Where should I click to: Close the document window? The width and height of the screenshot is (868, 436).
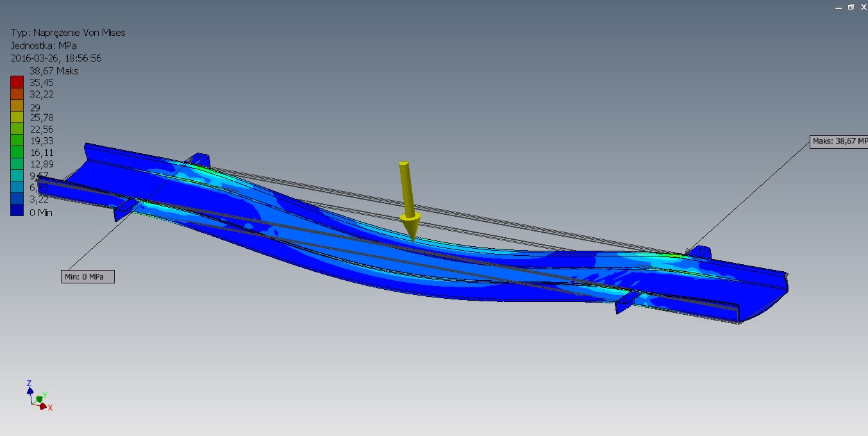point(863,7)
